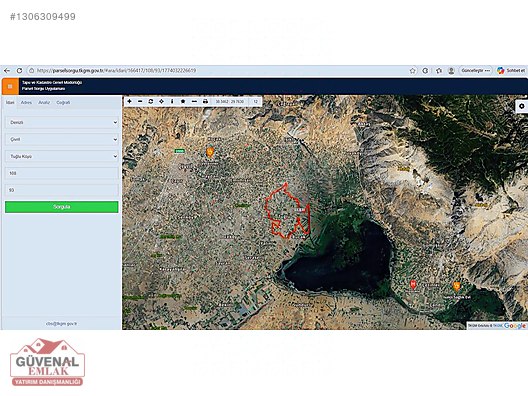Open the browser profile avatar
This screenshot has width=528, height=396.
451,71
